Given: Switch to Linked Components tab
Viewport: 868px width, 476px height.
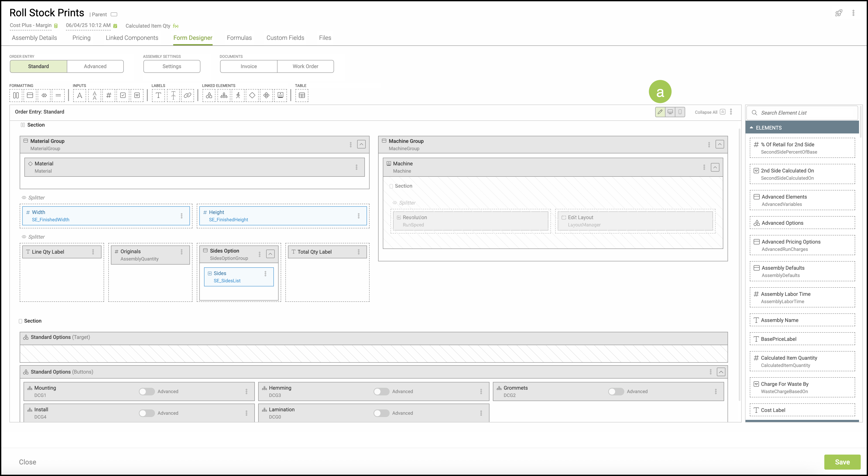Looking at the screenshot, I should click(132, 38).
